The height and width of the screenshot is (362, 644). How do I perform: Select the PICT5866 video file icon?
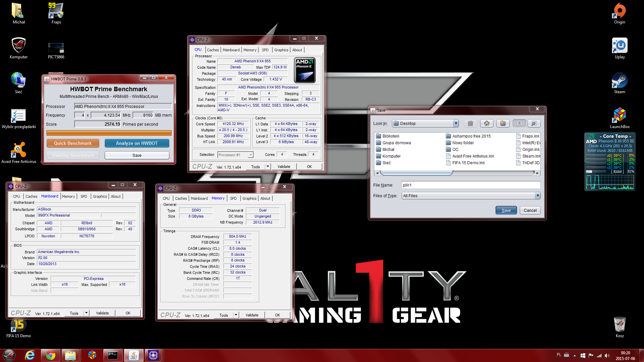tap(56, 50)
